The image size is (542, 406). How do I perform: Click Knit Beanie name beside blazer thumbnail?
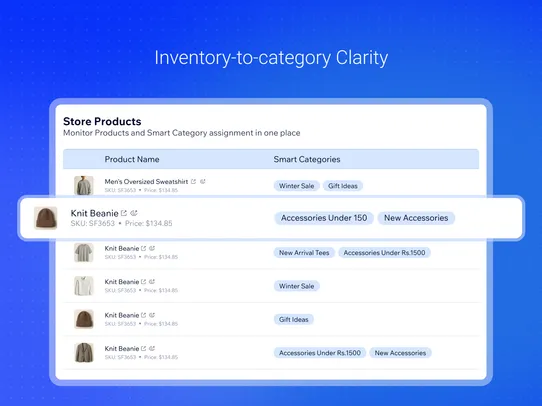(x=122, y=348)
